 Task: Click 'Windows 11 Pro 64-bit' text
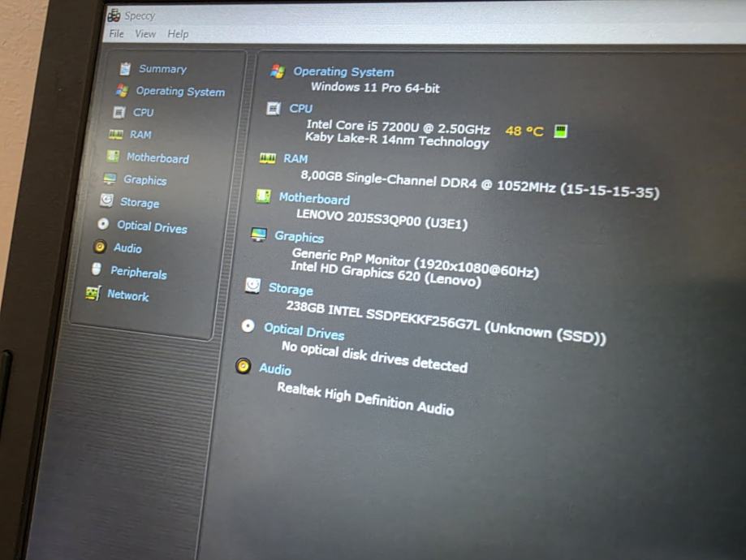coord(375,88)
